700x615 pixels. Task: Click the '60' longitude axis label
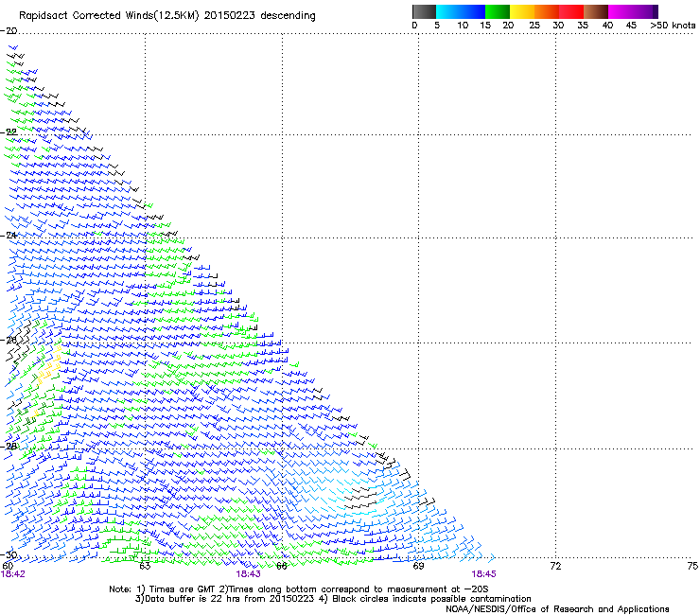click(8, 566)
